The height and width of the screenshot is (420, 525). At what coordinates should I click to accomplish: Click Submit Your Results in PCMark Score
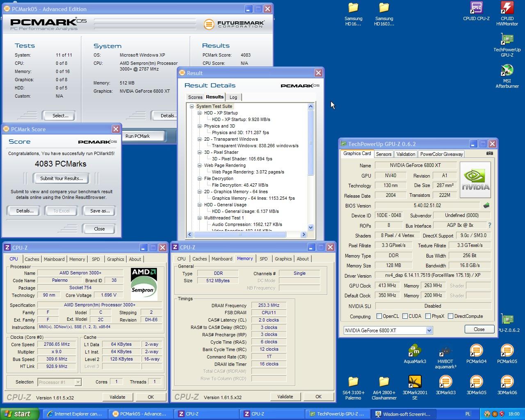click(x=62, y=178)
